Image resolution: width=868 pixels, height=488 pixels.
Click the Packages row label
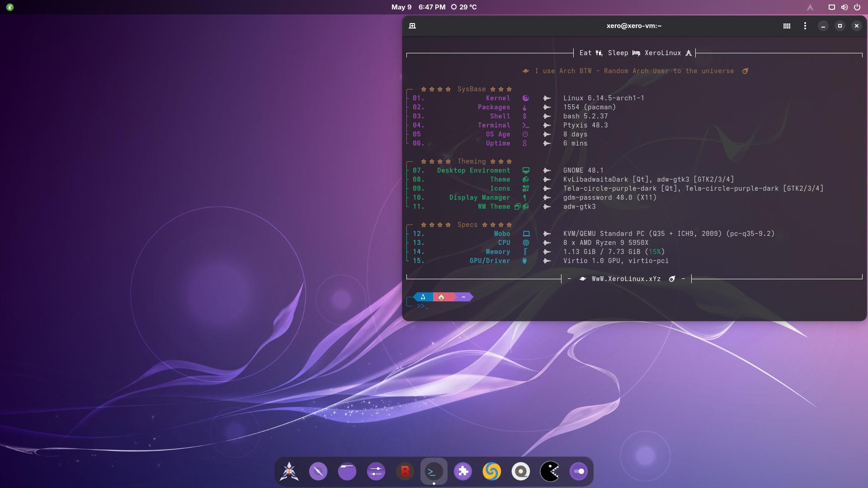[494, 107]
